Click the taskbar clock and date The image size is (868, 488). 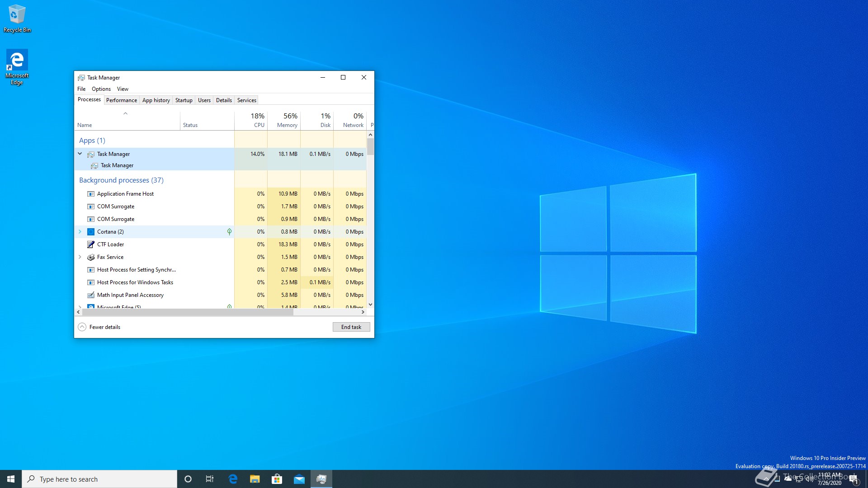click(x=830, y=479)
